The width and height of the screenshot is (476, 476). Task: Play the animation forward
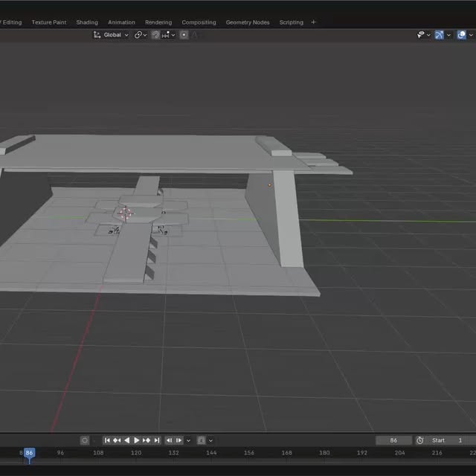pos(137,440)
